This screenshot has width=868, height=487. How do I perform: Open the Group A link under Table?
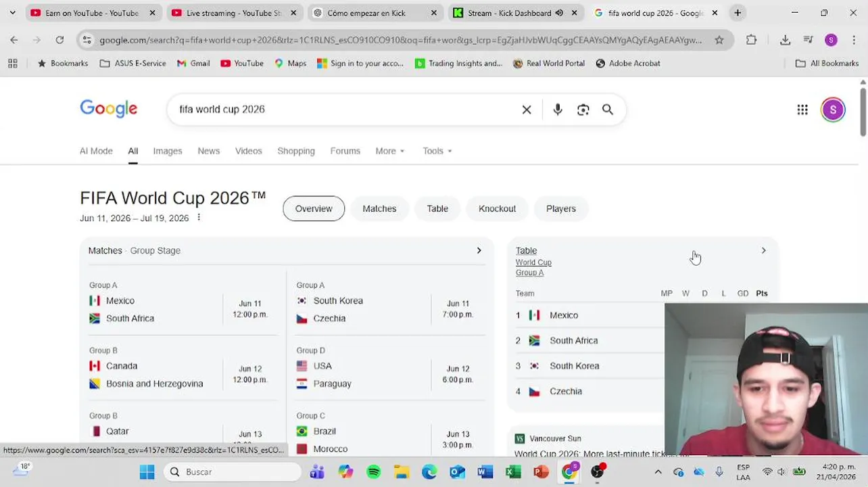(529, 273)
